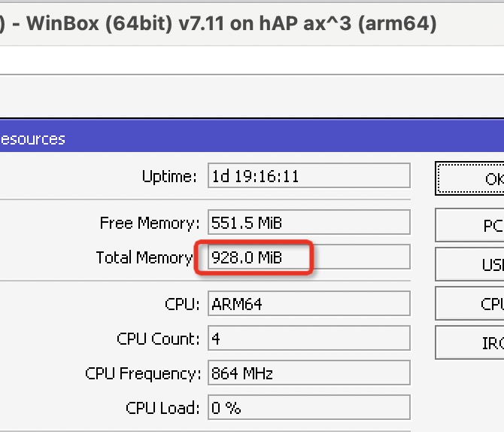Open the PCI devices button
Screen dimensions: 504x432
pyautogui.click(x=472, y=225)
